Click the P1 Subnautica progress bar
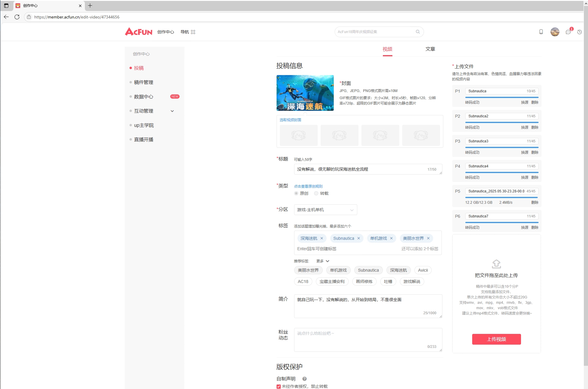The height and width of the screenshot is (389, 588). pos(502,97)
